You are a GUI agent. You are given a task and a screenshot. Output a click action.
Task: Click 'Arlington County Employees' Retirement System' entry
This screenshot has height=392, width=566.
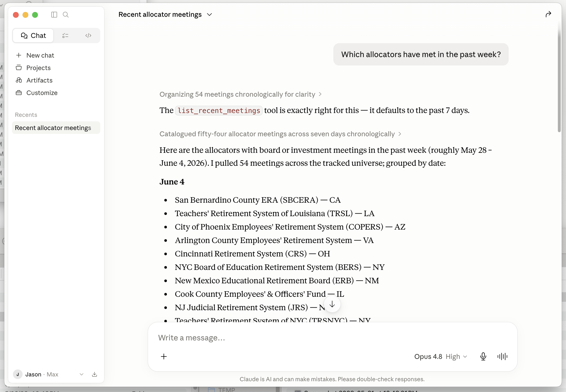point(274,240)
